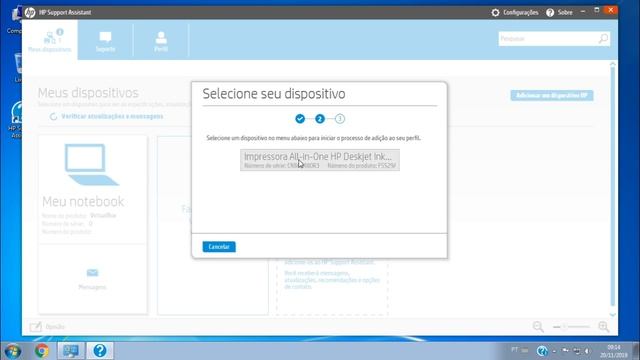Close the HP Support Assistant window
Viewport: 640px width, 360px height.
(611, 11)
